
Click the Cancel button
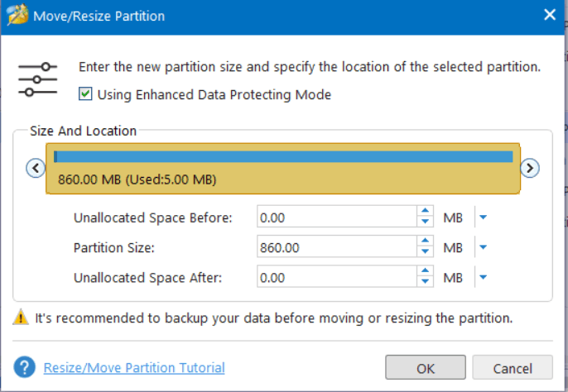coord(513,367)
